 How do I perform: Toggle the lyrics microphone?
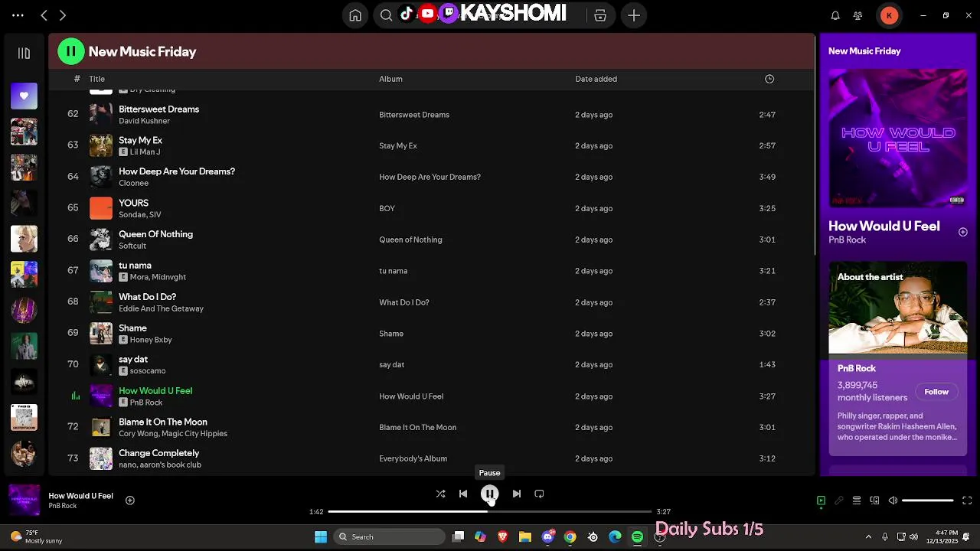click(838, 500)
